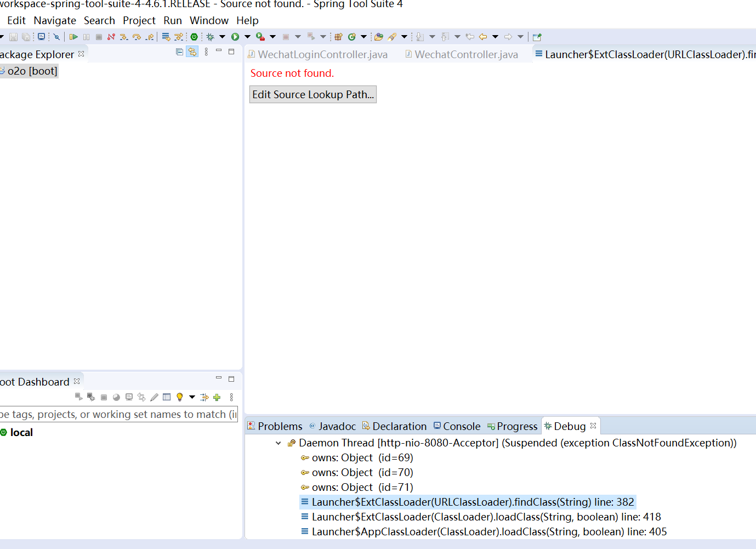Click the green plus icon in Boot Dashboard

[217, 397]
